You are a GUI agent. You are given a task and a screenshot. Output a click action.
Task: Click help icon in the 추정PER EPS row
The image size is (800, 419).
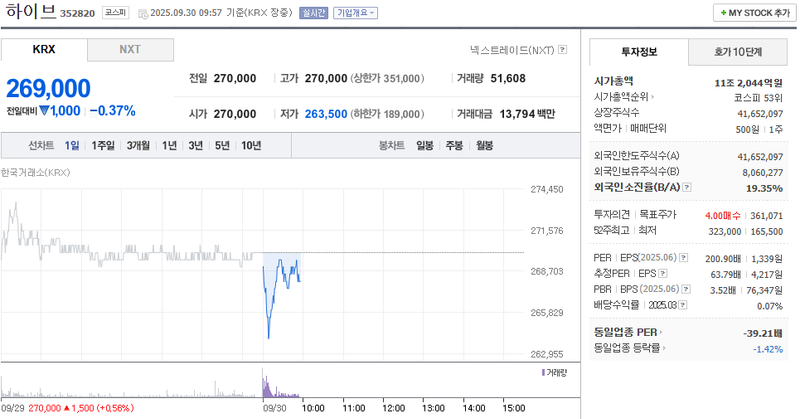663,273
